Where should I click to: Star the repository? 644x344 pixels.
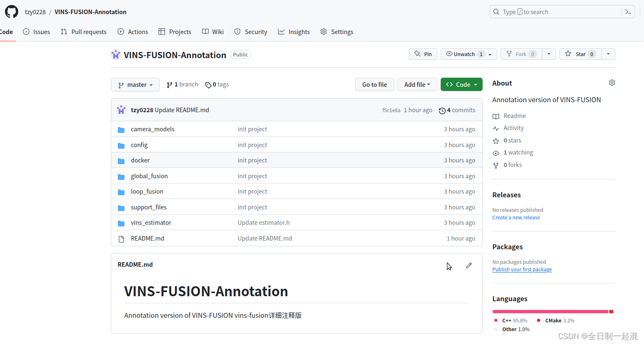click(580, 54)
